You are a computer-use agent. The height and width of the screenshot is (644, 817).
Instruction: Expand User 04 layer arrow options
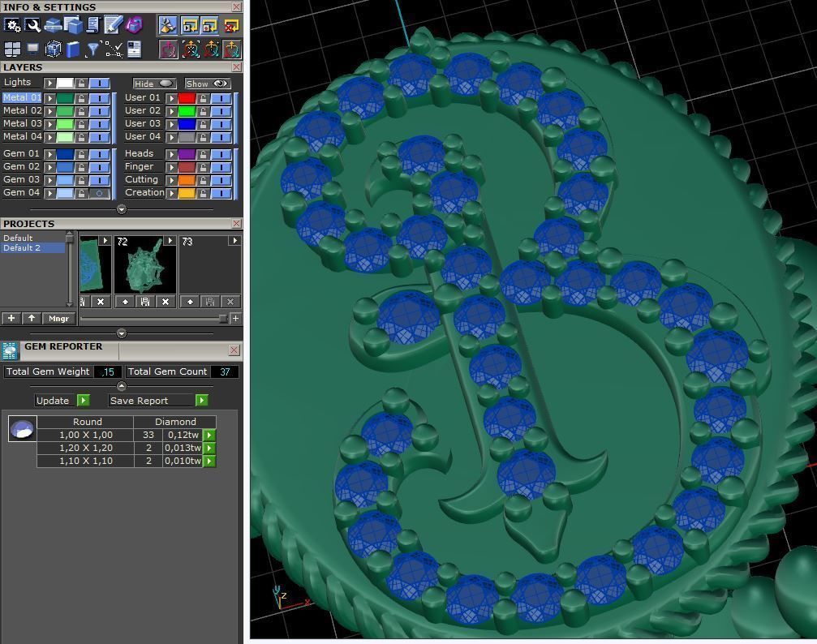click(x=171, y=137)
